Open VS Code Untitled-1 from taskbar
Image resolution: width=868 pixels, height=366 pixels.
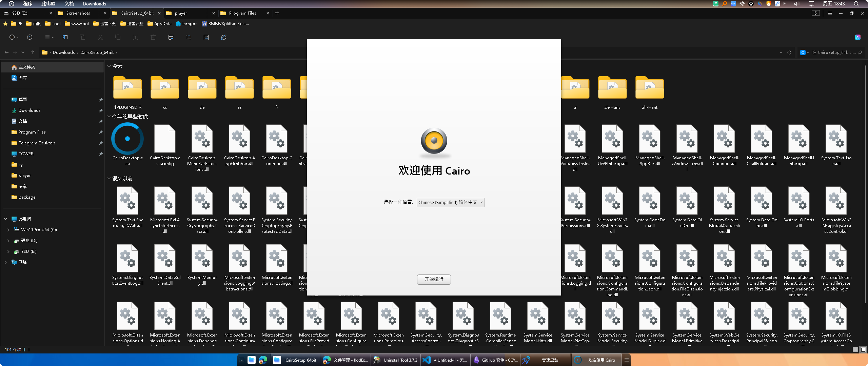point(445,360)
